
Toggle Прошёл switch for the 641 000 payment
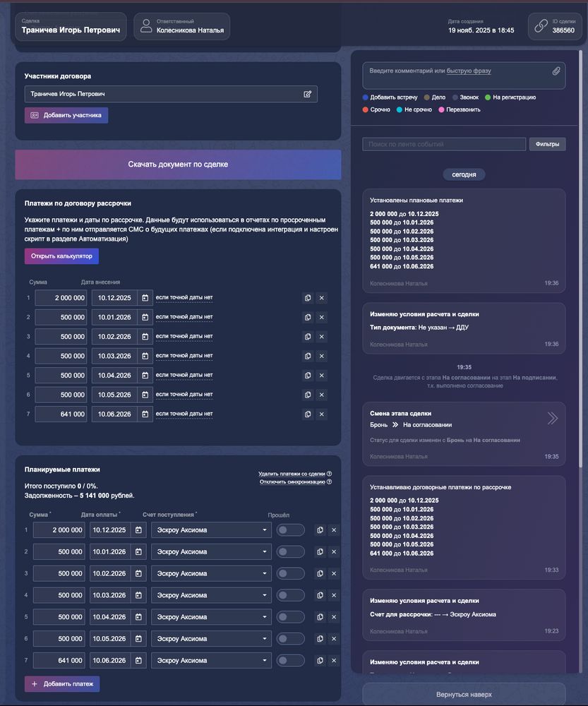click(x=289, y=661)
